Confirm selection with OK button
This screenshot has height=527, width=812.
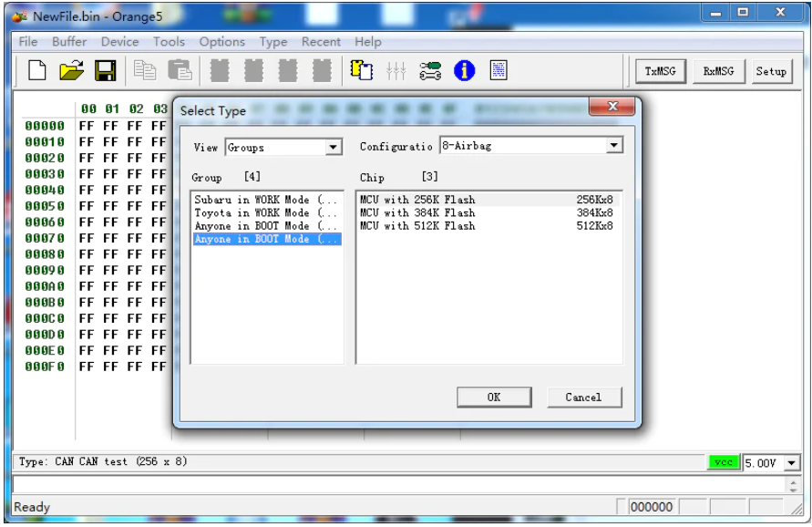(494, 397)
